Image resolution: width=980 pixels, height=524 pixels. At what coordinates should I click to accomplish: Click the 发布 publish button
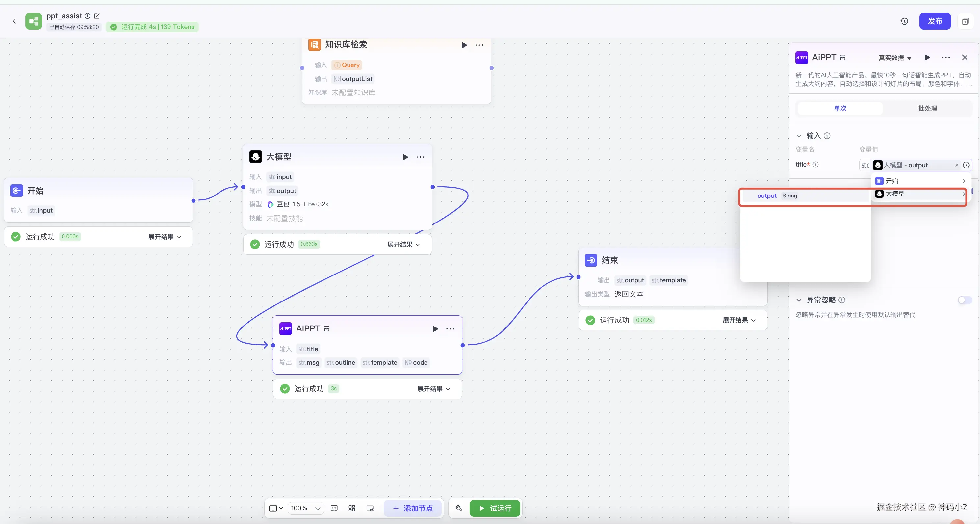(935, 21)
